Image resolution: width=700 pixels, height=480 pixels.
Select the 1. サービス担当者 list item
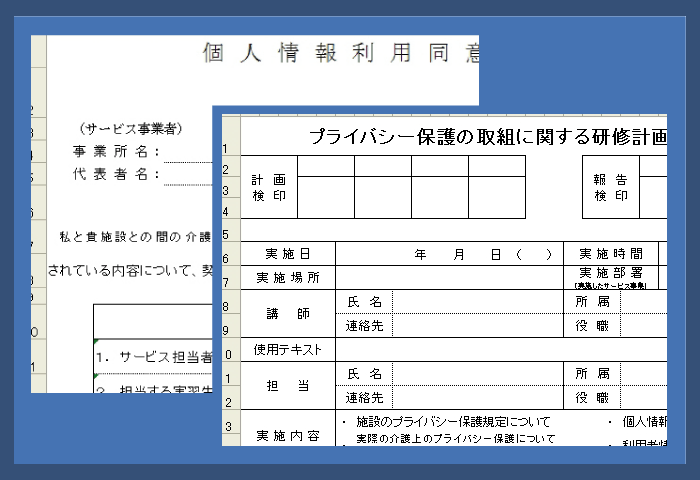[x=153, y=356]
